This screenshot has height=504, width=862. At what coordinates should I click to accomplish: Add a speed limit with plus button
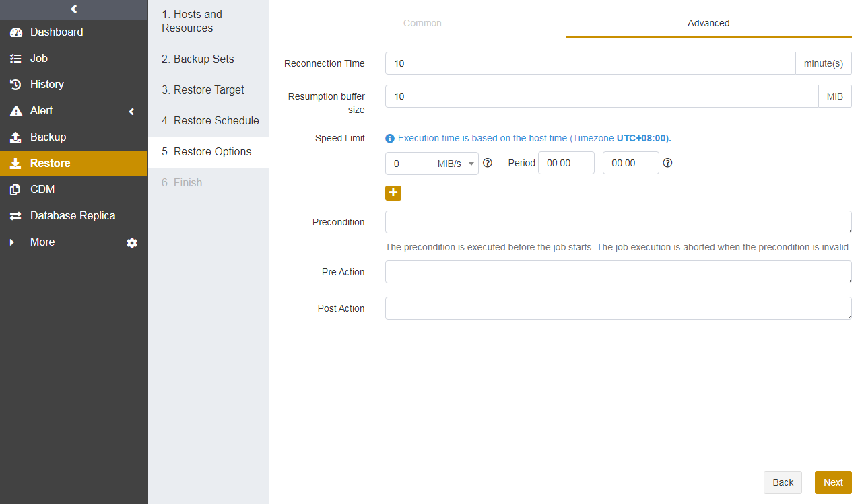(x=393, y=193)
